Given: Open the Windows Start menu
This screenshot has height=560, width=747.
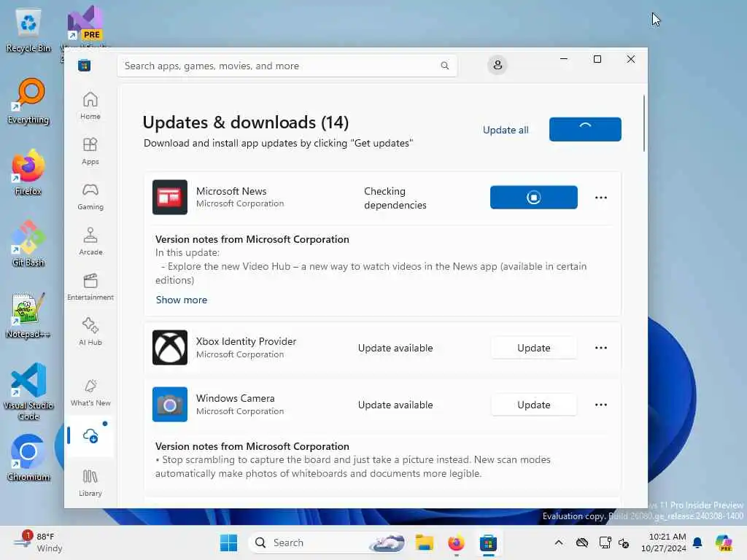Looking at the screenshot, I should click(228, 542).
